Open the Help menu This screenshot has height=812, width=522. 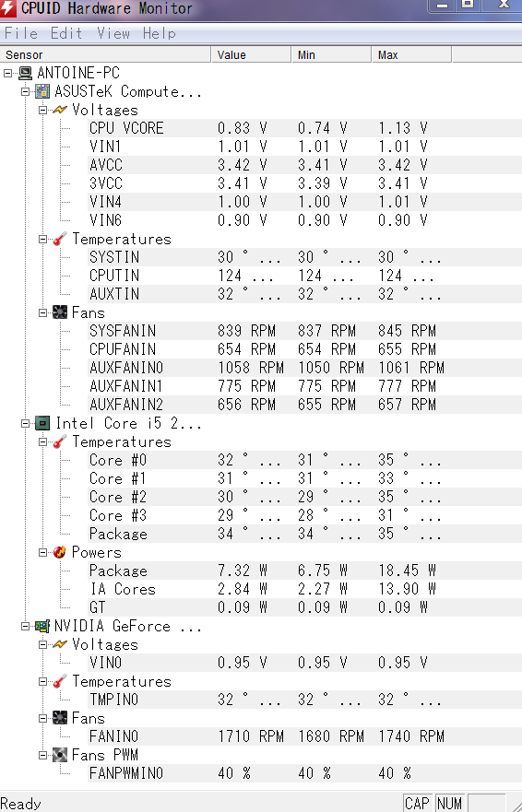[160, 34]
